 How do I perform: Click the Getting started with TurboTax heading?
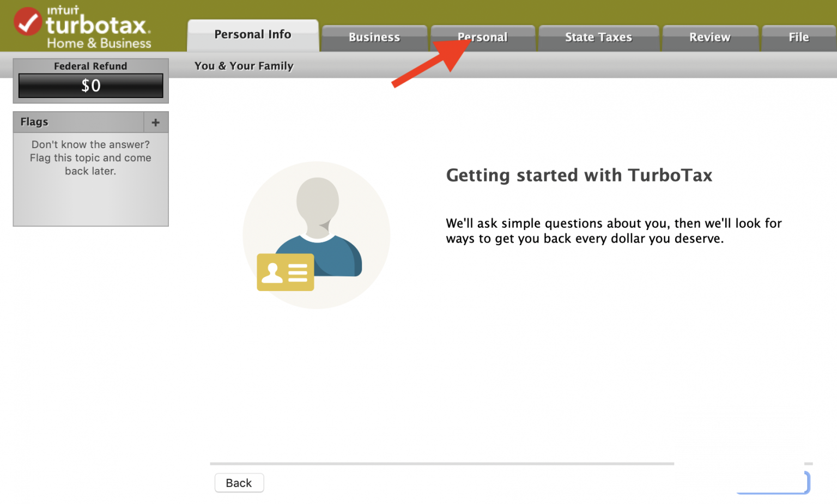point(579,175)
